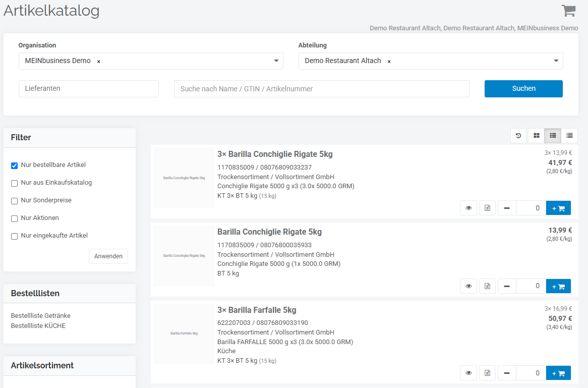Screen dimensions: 588x388
Task: Select article number 622207003 / 08076809033190
Action: [263, 323]
